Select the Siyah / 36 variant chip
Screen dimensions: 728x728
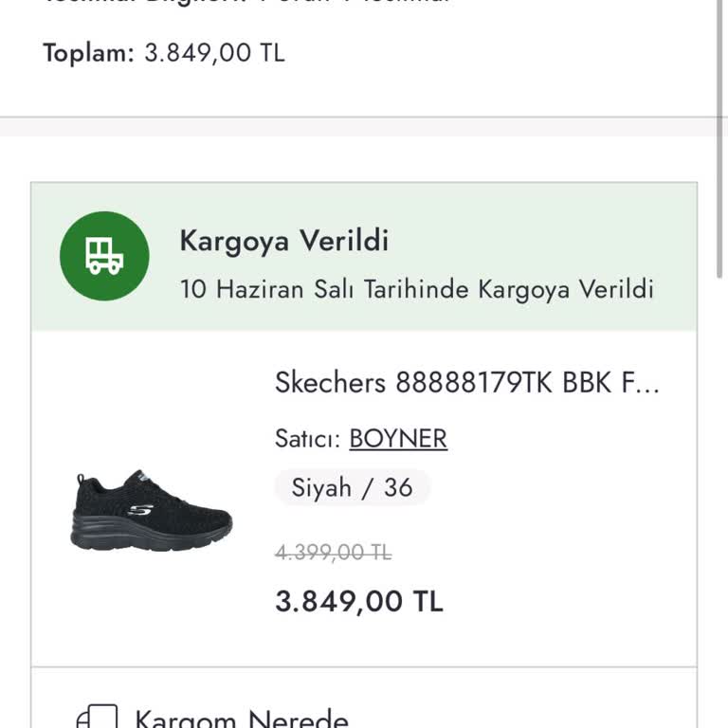[352, 487]
